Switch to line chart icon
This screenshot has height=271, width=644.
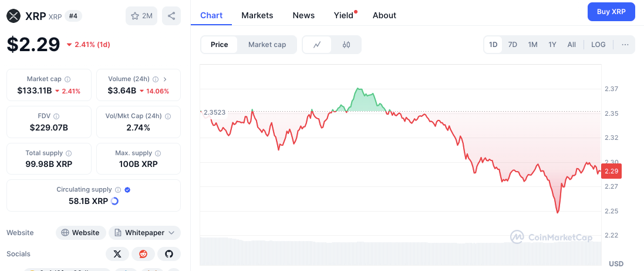pyautogui.click(x=317, y=45)
